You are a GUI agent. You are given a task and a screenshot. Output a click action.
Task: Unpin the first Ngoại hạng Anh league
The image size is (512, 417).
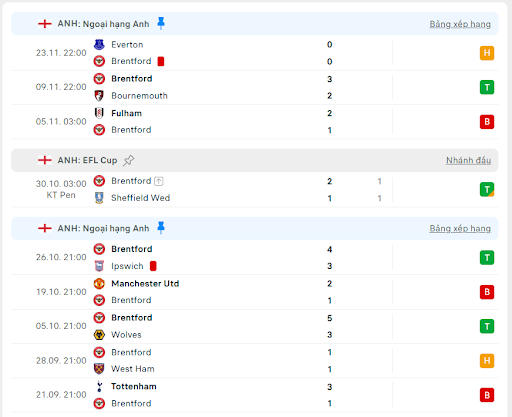161,23
